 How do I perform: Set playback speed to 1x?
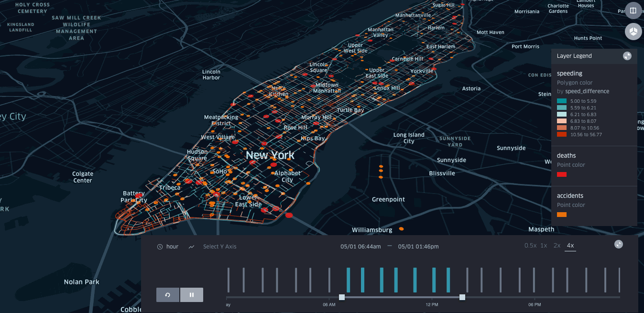pos(544,246)
